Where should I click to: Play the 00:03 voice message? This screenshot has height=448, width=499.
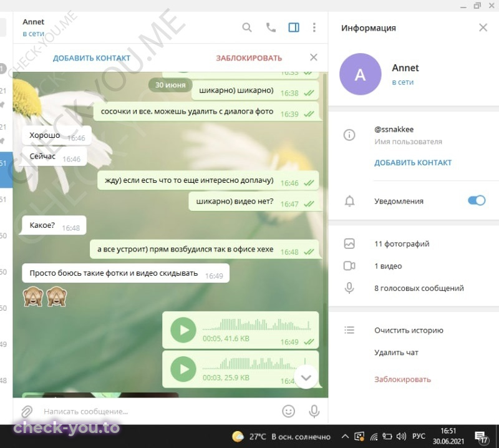(183, 369)
